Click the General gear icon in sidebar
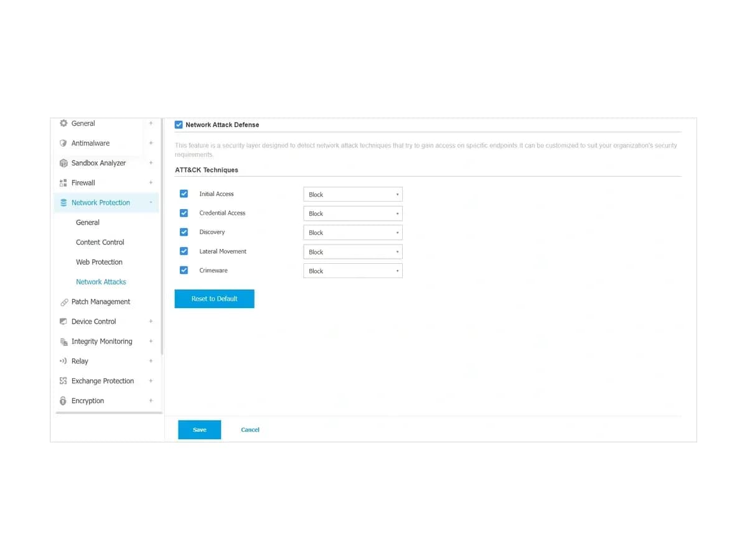747x560 pixels. 63,123
